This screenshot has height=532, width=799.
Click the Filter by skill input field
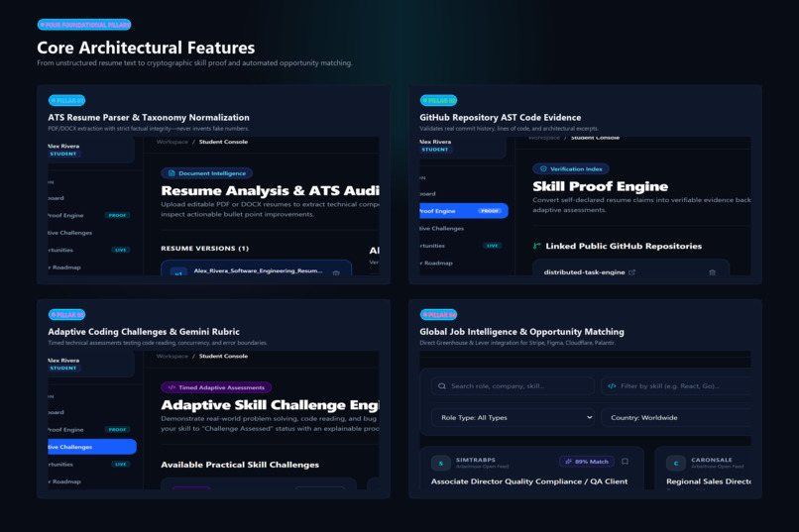pyautogui.click(x=676, y=386)
